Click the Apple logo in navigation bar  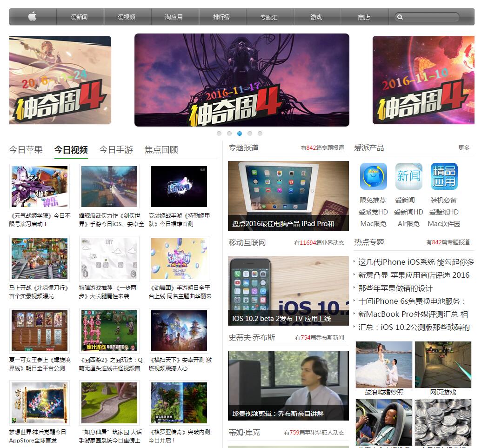(33, 16)
